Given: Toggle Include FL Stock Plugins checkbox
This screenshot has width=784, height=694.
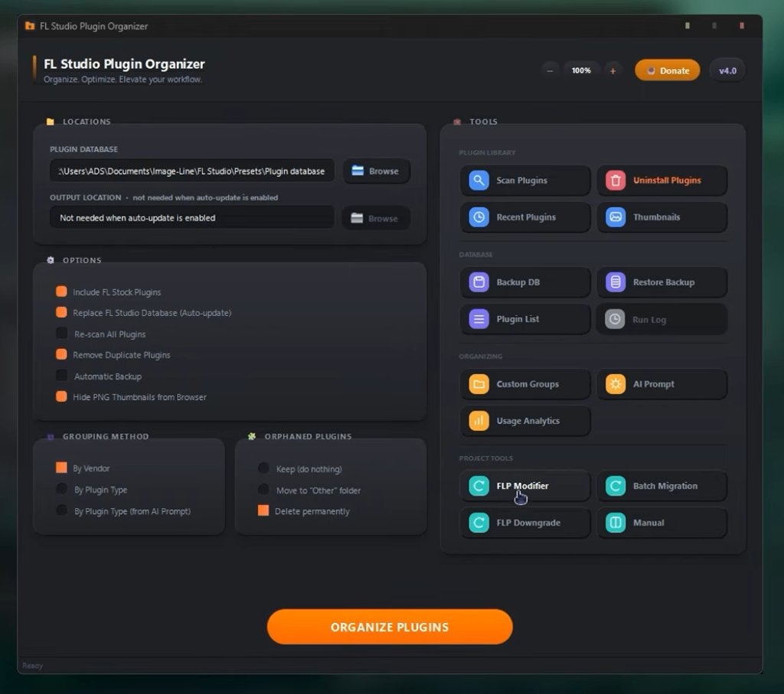Looking at the screenshot, I should pos(61,292).
